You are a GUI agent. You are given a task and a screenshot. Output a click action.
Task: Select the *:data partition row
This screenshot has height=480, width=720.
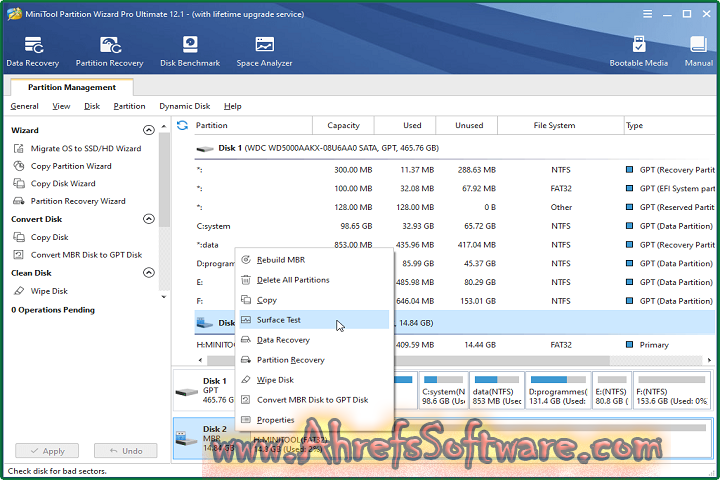pyautogui.click(x=455, y=245)
